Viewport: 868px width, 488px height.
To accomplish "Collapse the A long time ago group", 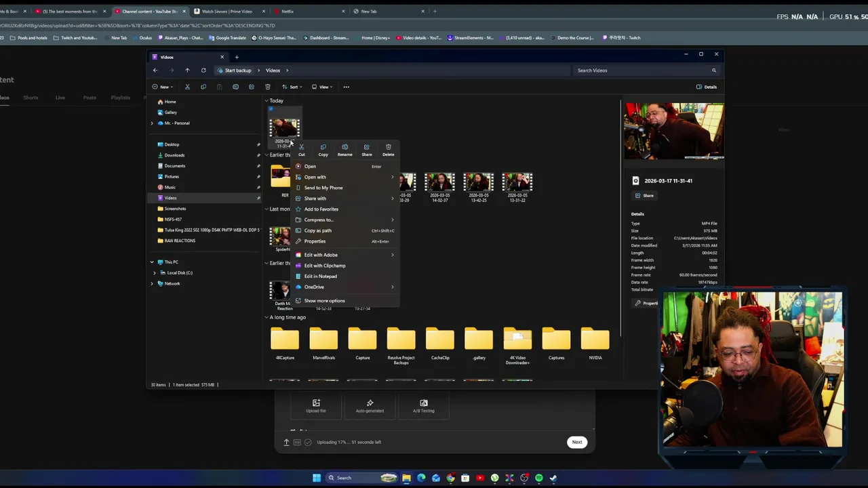I will 267,317.
